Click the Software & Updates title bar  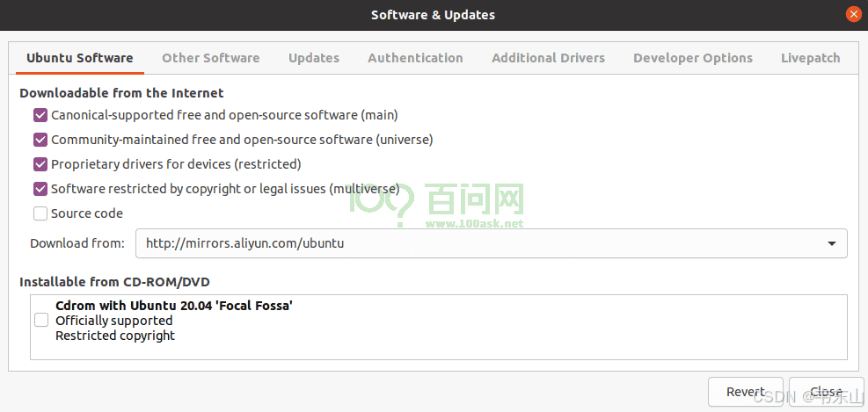433,14
